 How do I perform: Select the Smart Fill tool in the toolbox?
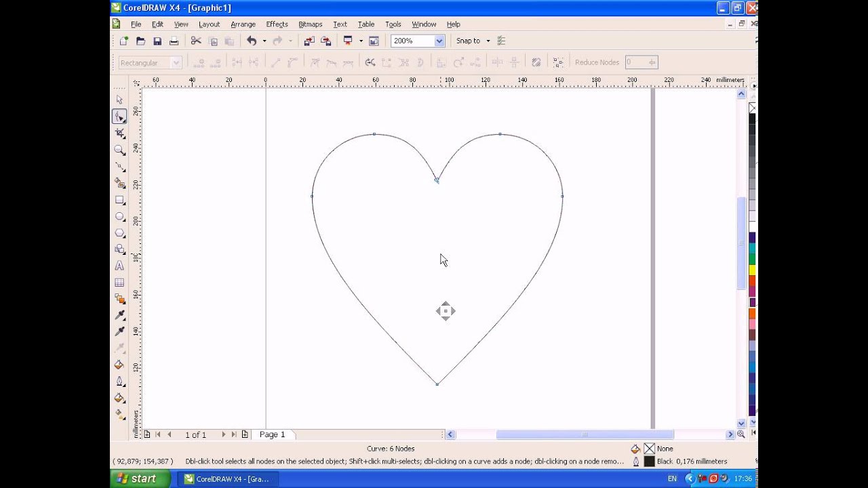(x=120, y=183)
